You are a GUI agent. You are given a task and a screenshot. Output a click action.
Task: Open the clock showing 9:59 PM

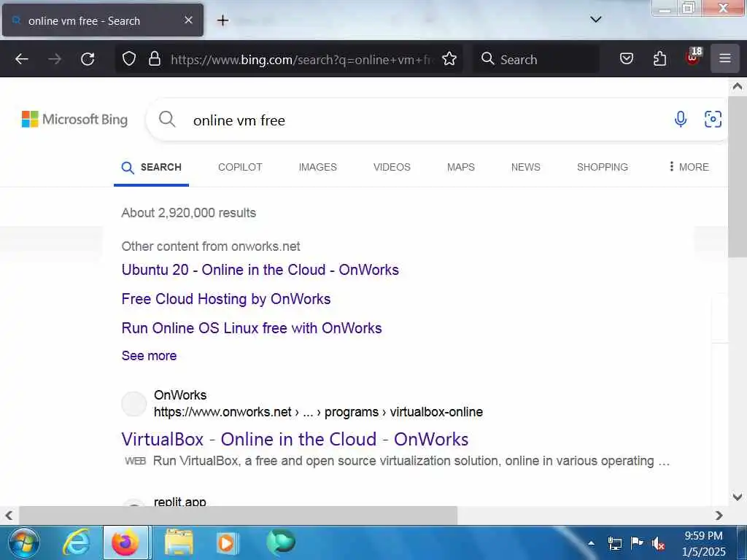click(x=704, y=543)
